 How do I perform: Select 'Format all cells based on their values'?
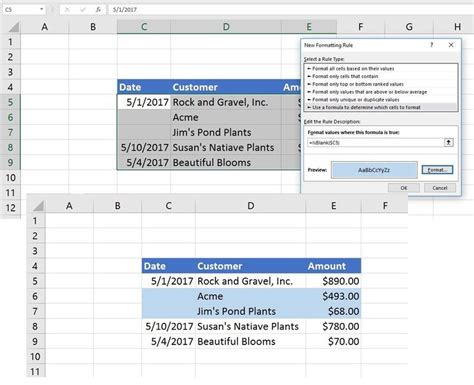point(381,69)
